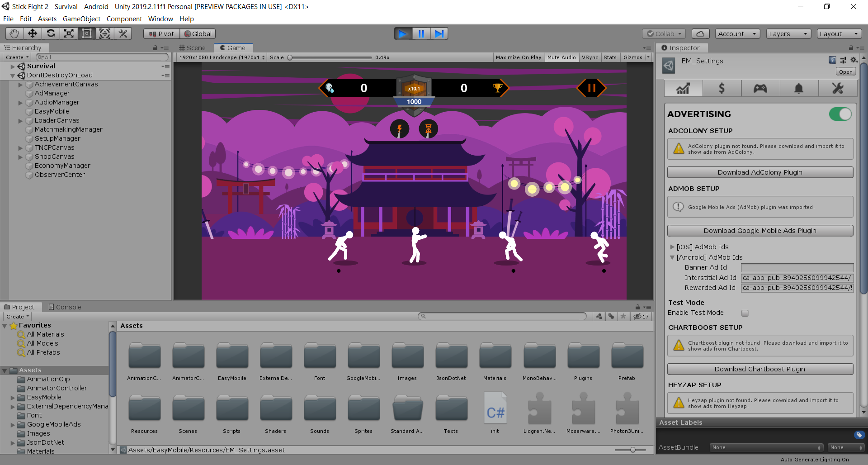This screenshot has width=868, height=465.
Task: Toggle Advertising module switch off
Action: [840, 114]
